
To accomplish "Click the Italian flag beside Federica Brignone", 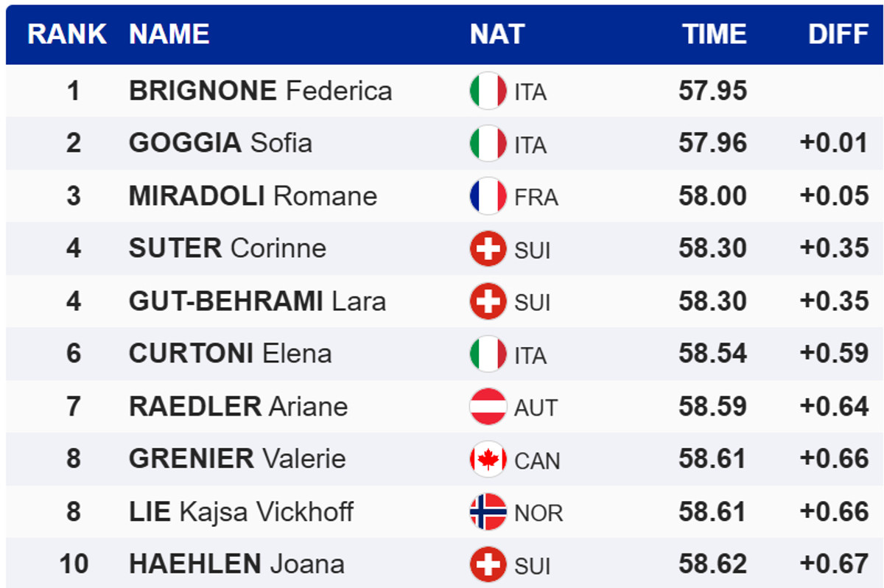I will point(488,91).
